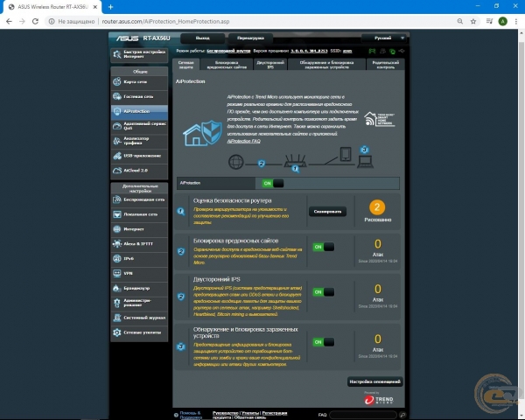Click the FAQ search magnifier icon

point(402,415)
